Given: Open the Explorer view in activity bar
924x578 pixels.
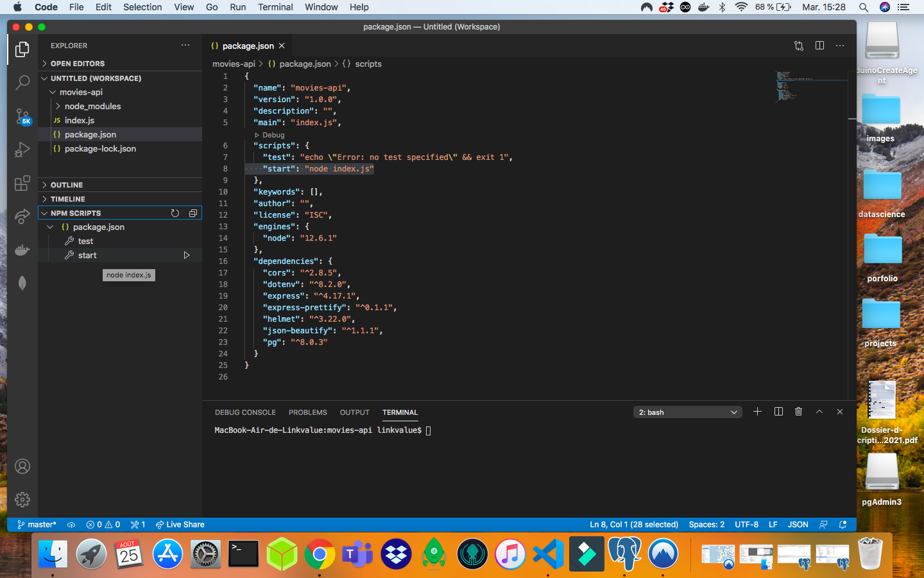Looking at the screenshot, I should coord(22,49).
